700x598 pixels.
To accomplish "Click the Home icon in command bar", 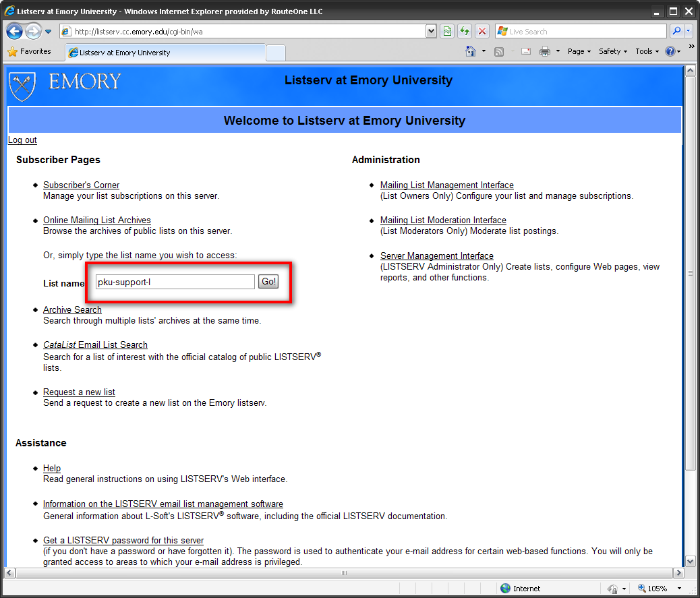I will click(471, 51).
